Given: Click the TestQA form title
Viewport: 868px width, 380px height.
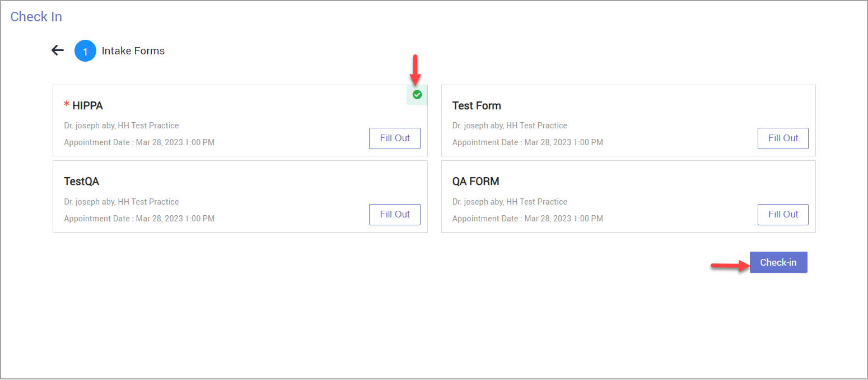Looking at the screenshot, I should coord(82,181).
